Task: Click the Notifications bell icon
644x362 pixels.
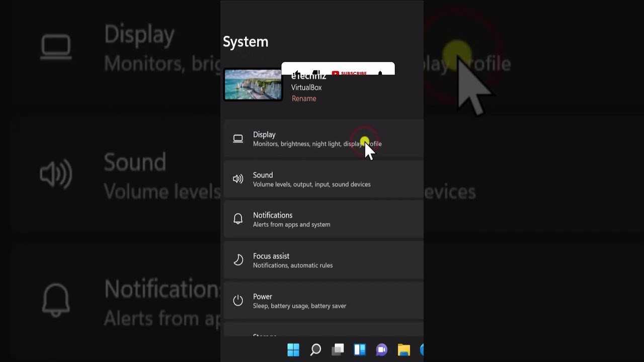Action: tap(238, 219)
